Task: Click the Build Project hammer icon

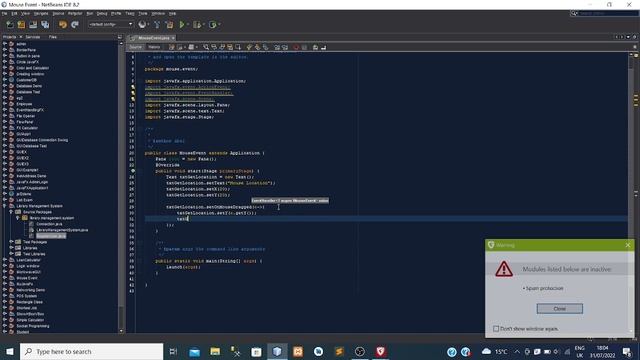Action: 157,25
